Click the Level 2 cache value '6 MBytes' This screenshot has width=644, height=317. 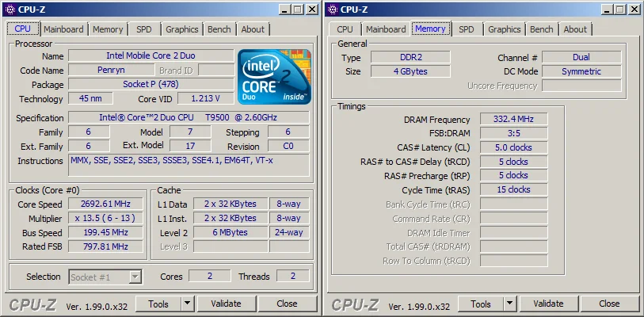(230, 232)
